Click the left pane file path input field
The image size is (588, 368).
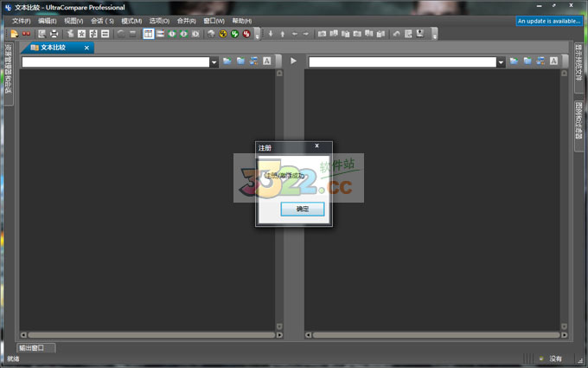click(x=116, y=62)
